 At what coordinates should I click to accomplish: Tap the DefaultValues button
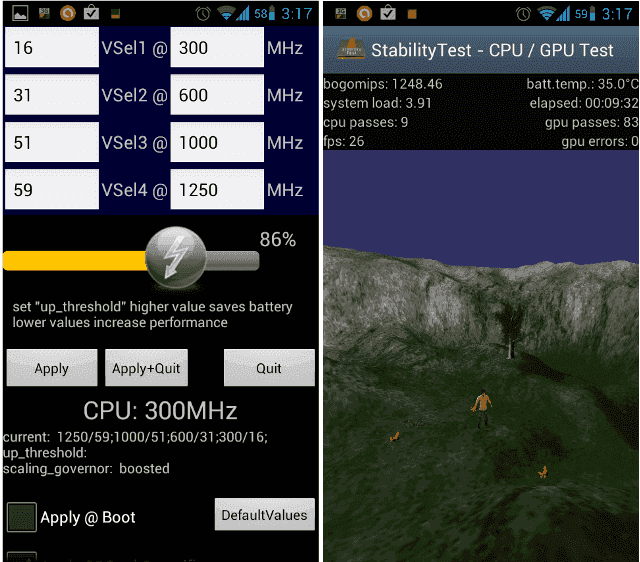click(265, 515)
